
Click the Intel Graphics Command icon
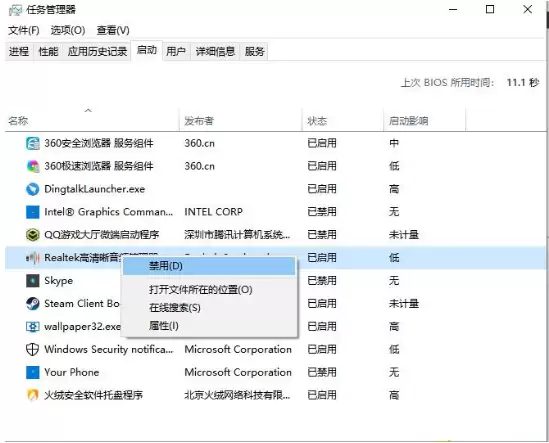point(33,212)
